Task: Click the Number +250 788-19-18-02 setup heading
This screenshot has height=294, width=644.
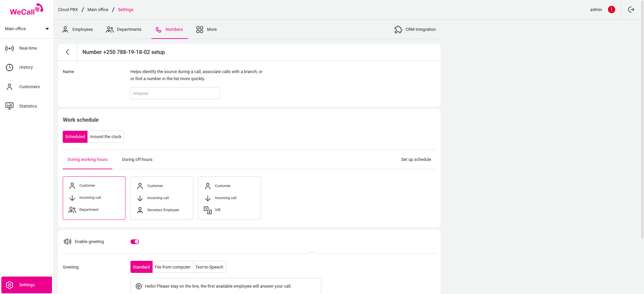Action: tap(124, 52)
